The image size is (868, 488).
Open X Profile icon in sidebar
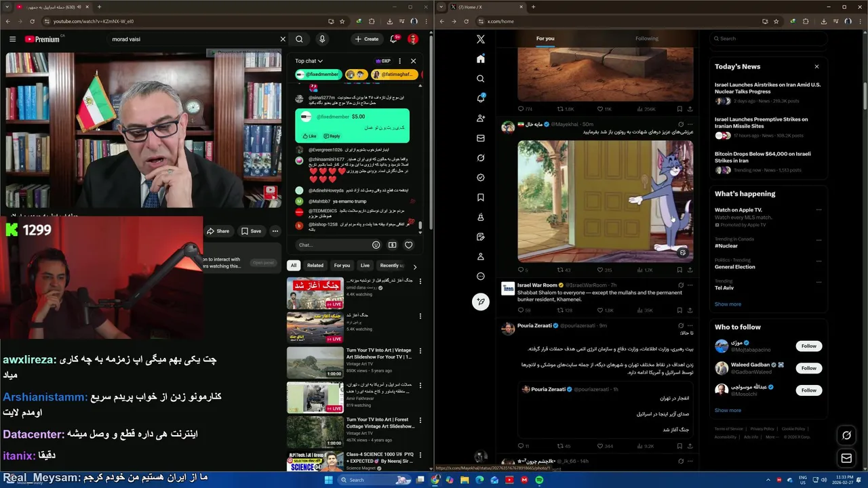pos(480,257)
